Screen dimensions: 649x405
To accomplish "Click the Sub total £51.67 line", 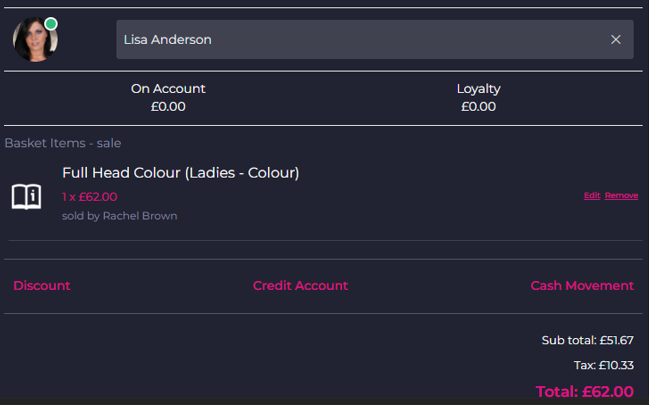I will point(587,341).
